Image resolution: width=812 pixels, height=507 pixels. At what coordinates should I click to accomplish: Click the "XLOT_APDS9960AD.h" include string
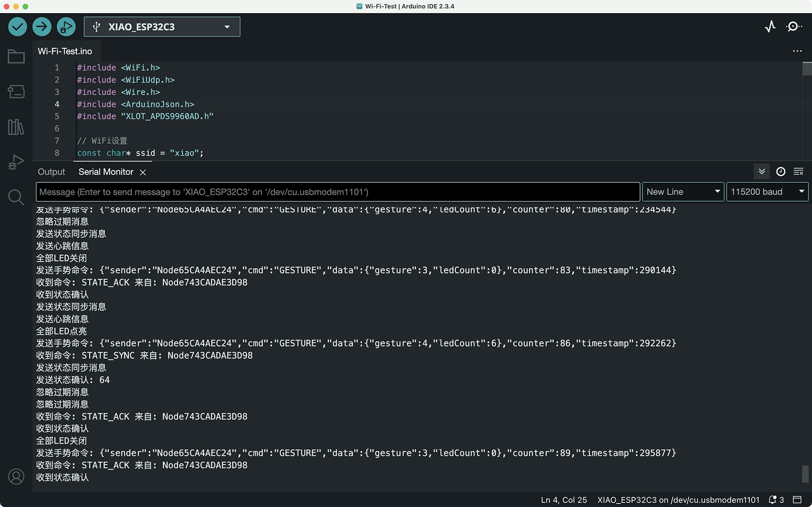[x=167, y=116]
